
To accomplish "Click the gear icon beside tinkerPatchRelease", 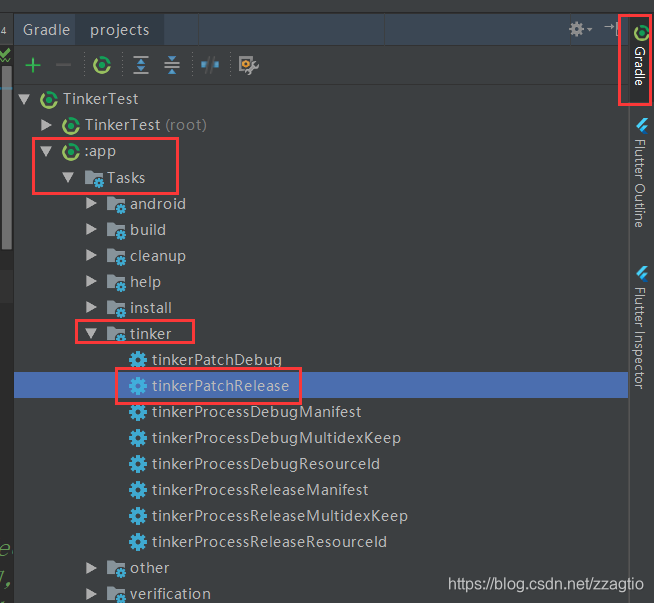I will point(138,386).
